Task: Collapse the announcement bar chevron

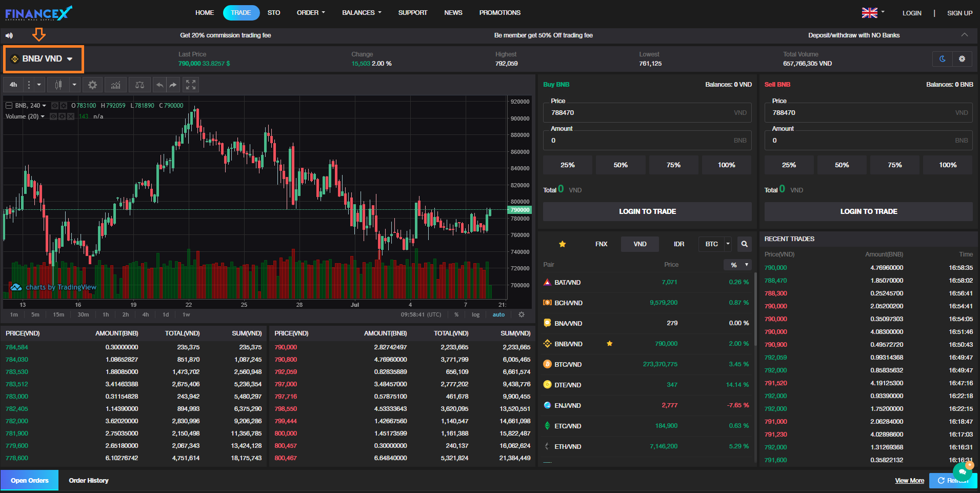Action: [965, 35]
